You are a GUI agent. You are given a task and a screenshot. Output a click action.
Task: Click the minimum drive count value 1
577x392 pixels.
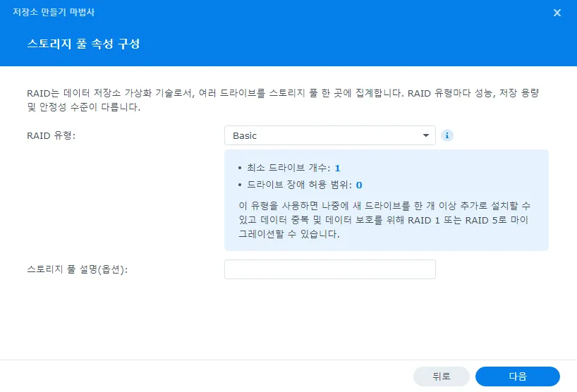click(337, 168)
